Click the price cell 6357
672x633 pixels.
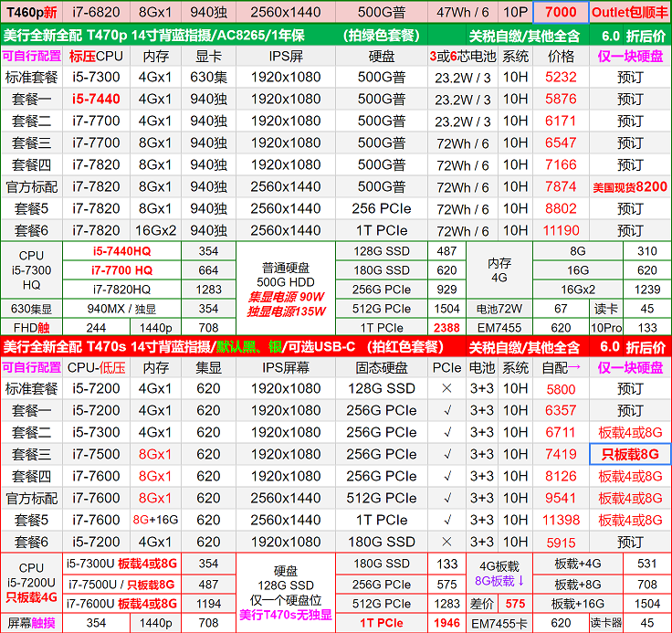tap(561, 410)
